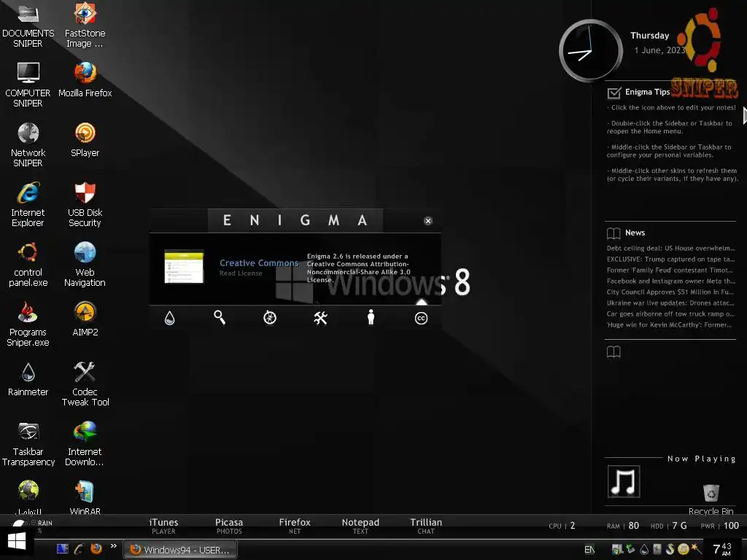Launch Mozilla Firefox from desktop
Screen dimensions: 747x560
[x=85, y=79]
